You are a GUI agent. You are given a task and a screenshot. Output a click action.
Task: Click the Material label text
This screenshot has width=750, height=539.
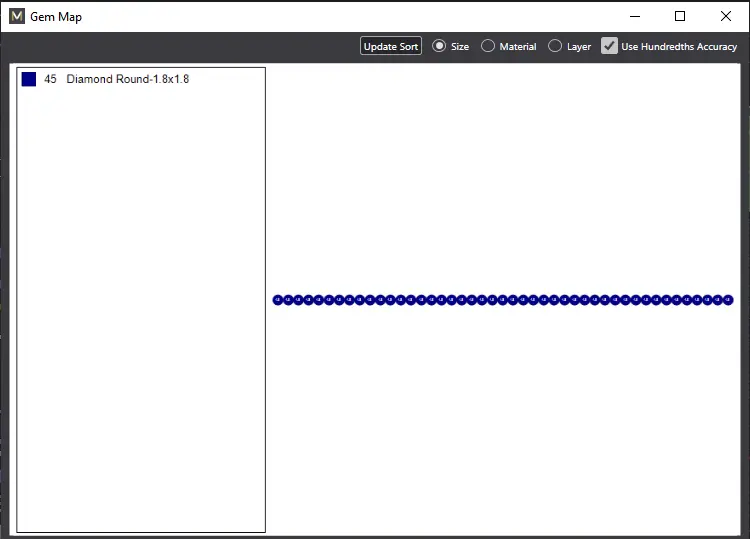pyautogui.click(x=518, y=47)
